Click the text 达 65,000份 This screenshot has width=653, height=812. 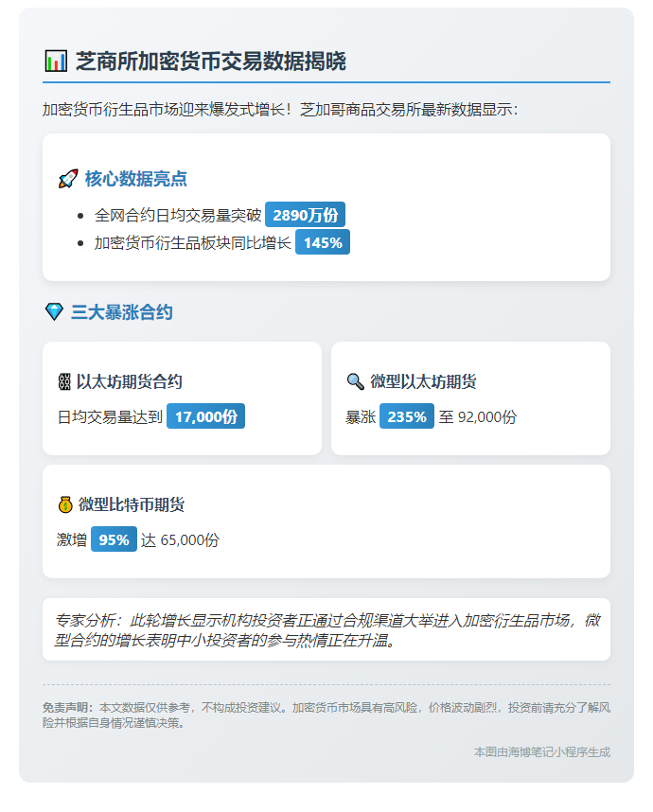coord(180,540)
